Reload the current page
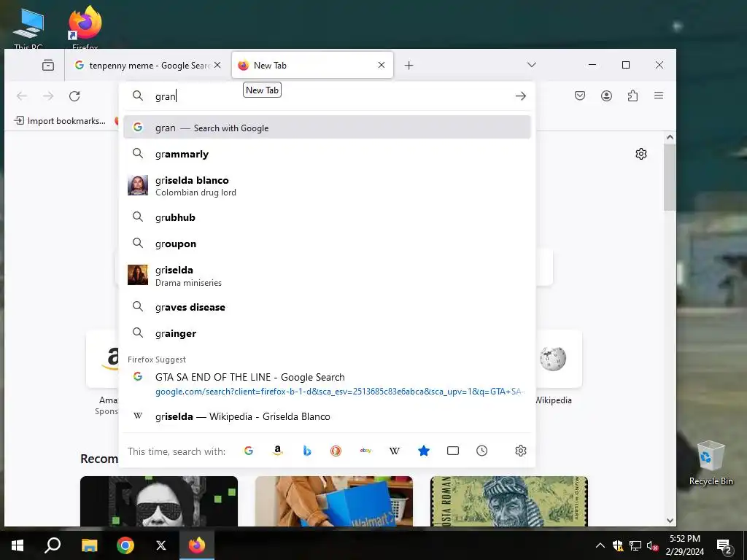 [x=74, y=96]
